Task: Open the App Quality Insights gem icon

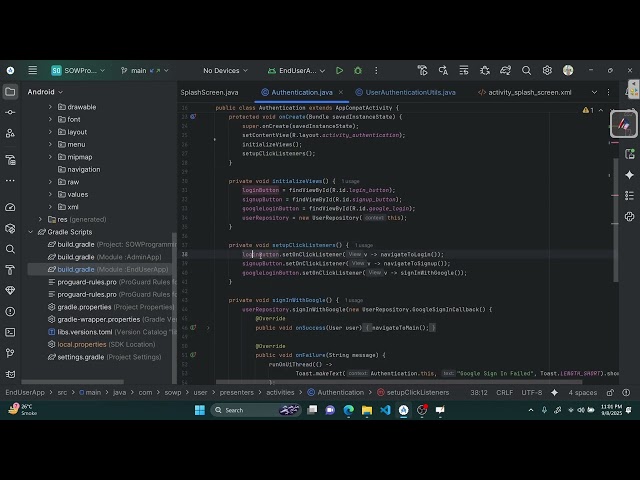Action: coord(10,291)
